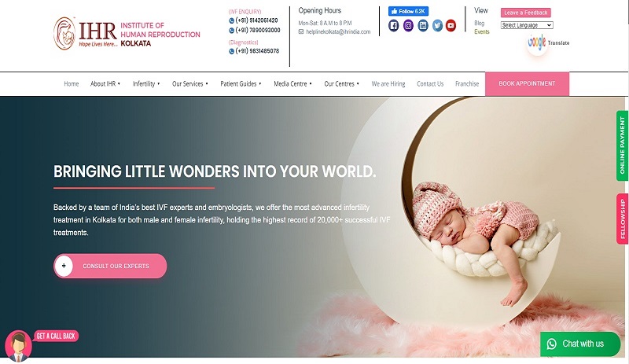Click the Book Appointment button
Screen dimensions: 629x364
[527, 83]
